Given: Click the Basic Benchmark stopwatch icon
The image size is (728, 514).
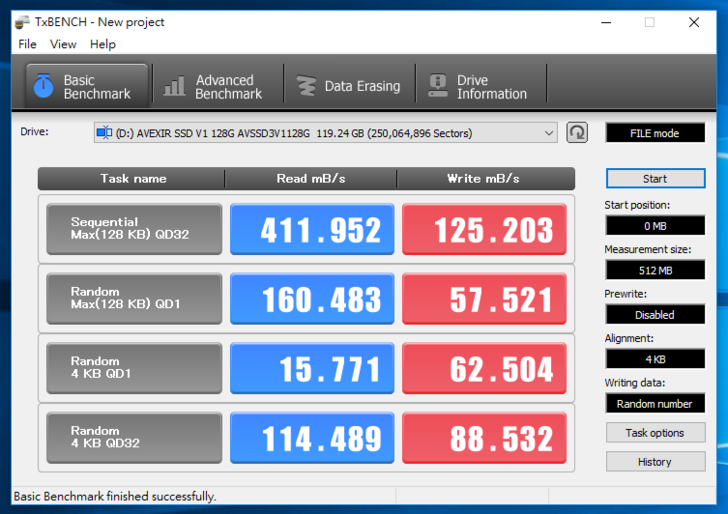Looking at the screenshot, I should coord(43,87).
